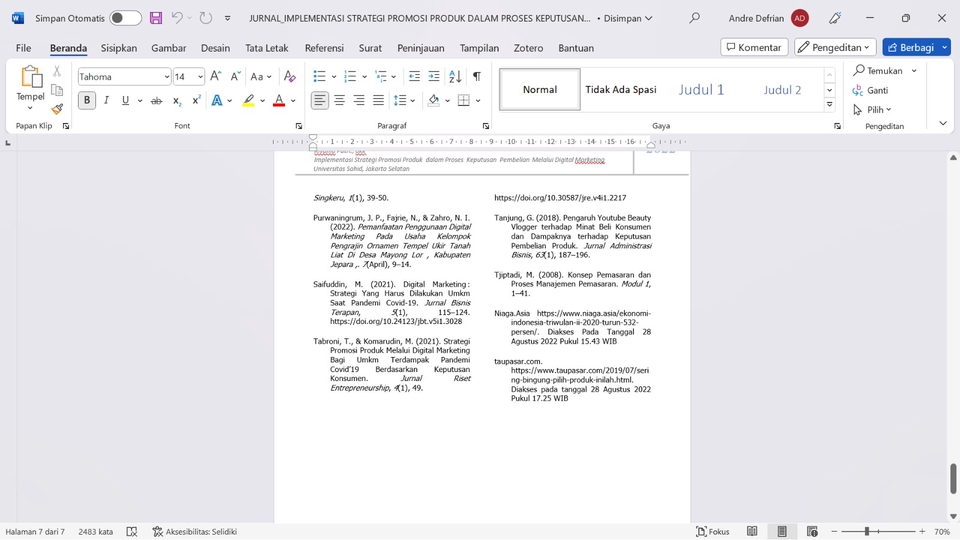Expand the styles gallery More arrow
The image size is (960, 540).
830,105
